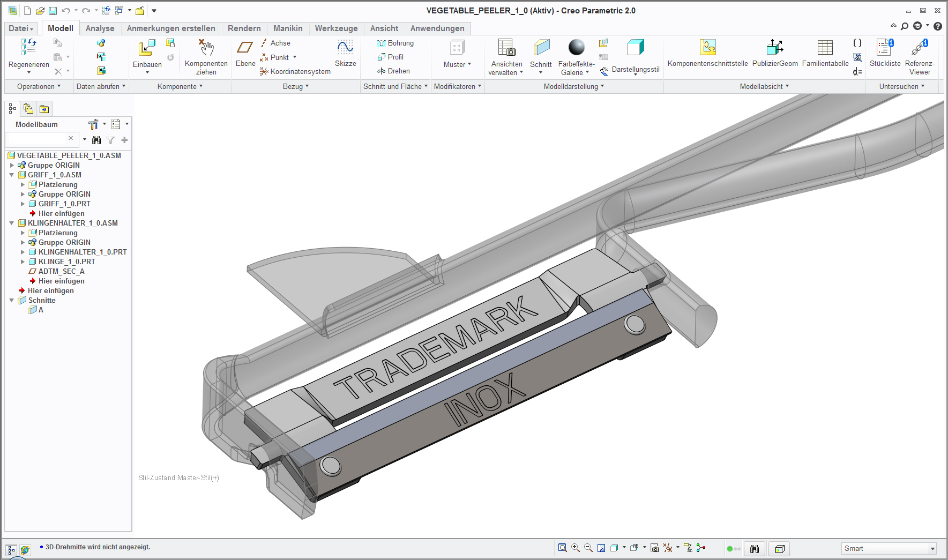Minimize the ribbon with the caret icon

(x=893, y=26)
